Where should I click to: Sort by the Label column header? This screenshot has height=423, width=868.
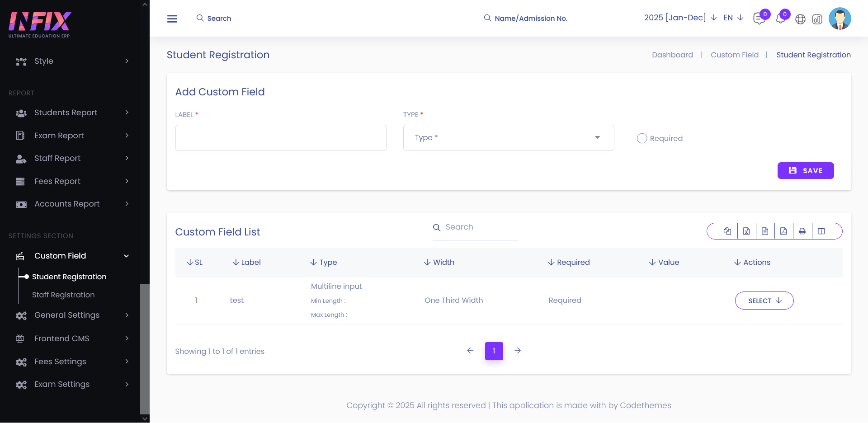point(247,262)
